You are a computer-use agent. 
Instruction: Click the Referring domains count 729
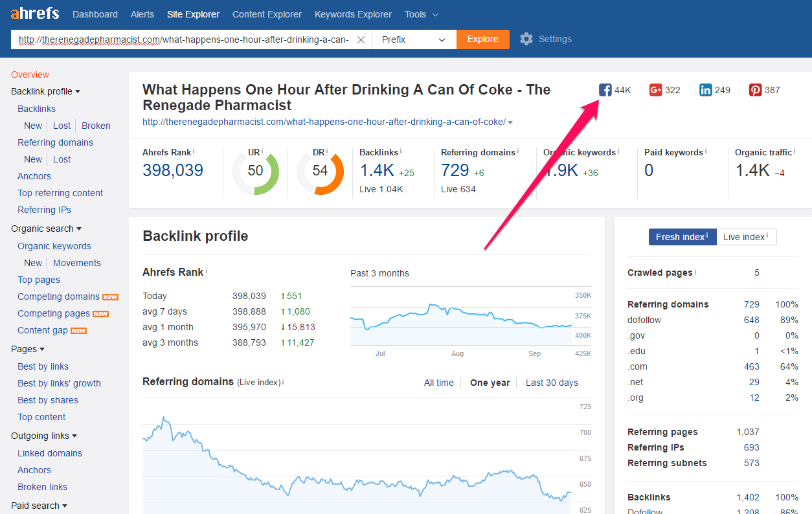click(x=455, y=170)
